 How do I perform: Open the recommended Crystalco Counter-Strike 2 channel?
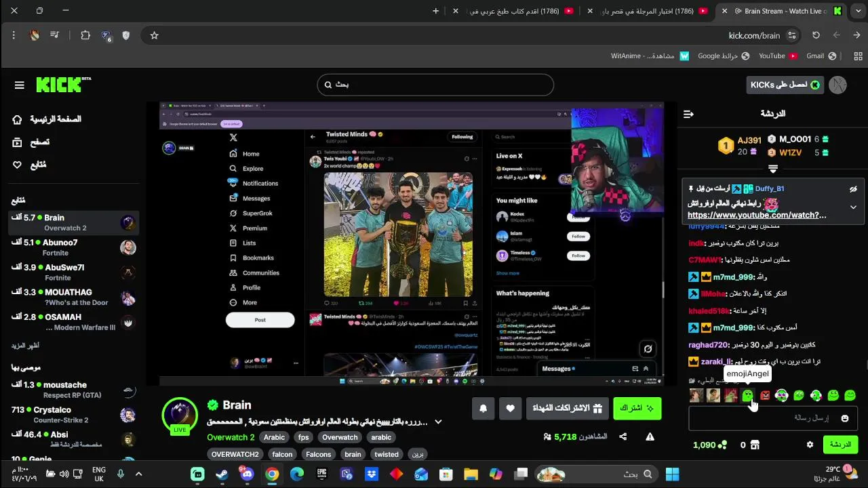pos(73,415)
